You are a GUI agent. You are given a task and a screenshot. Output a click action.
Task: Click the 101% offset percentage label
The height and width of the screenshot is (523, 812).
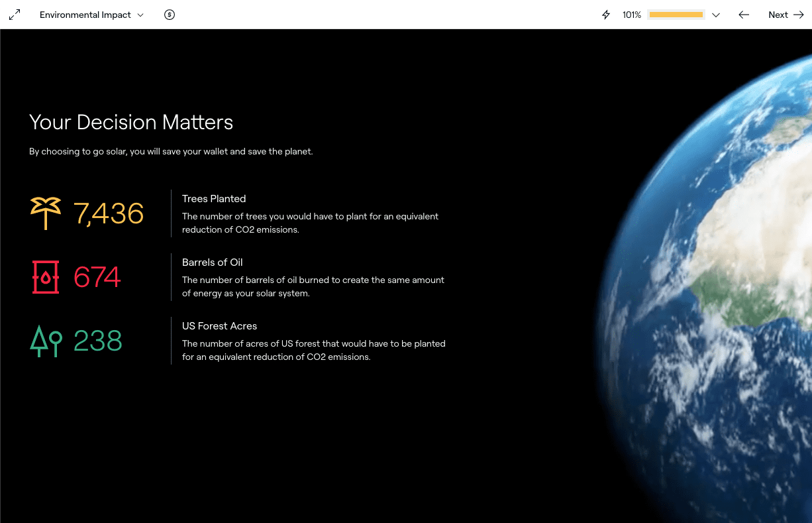(632, 15)
